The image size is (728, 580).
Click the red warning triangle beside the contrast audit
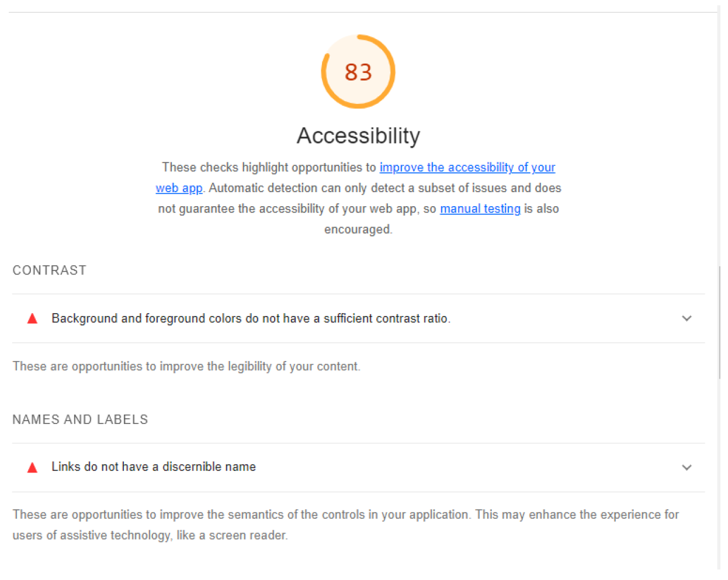[x=33, y=318]
